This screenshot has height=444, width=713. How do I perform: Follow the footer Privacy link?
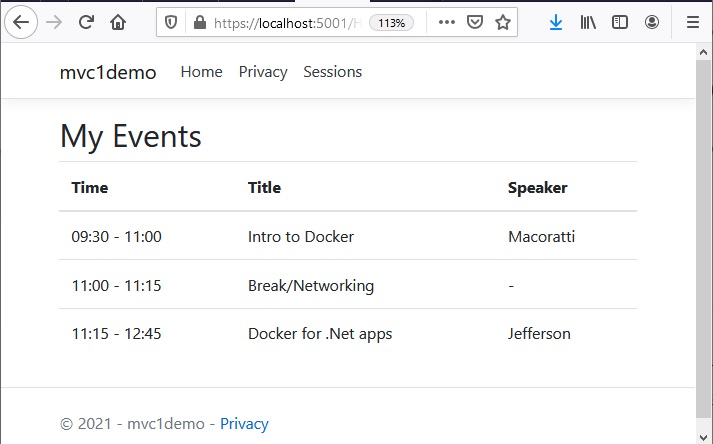click(244, 424)
